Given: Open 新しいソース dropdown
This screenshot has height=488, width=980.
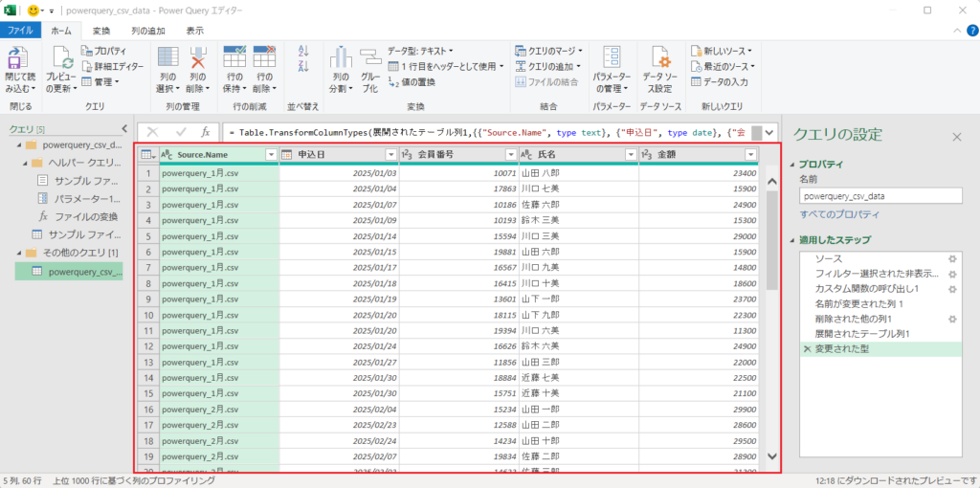Looking at the screenshot, I should [722, 51].
